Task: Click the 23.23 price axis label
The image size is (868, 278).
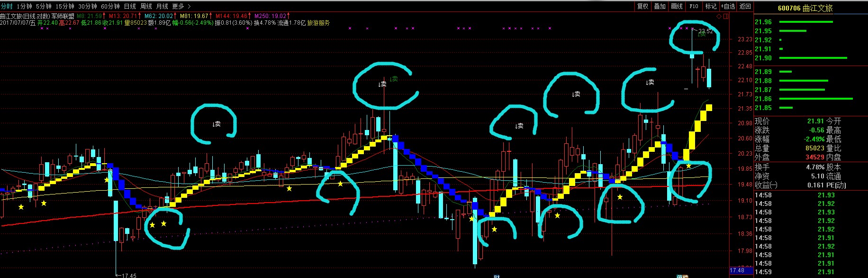Action: (745, 39)
